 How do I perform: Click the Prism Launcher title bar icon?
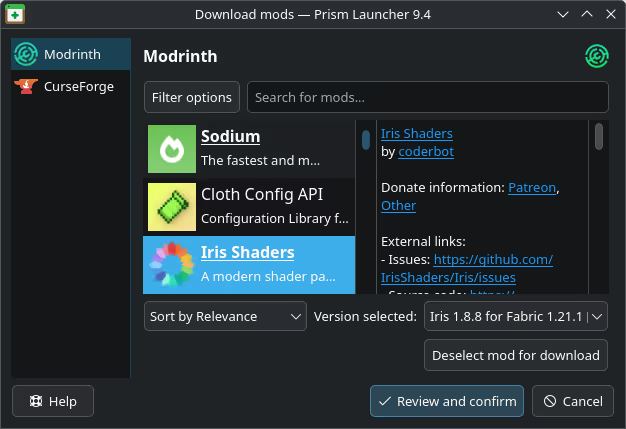pyautogui.click(x=15, y=14)
